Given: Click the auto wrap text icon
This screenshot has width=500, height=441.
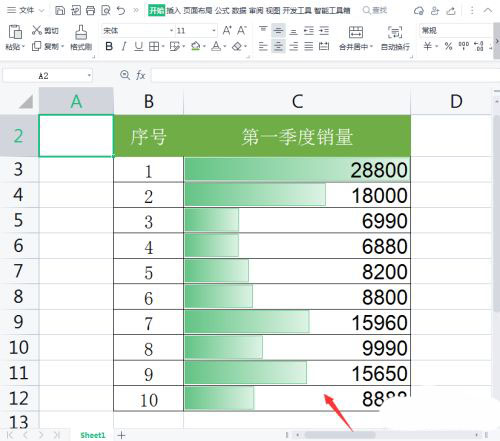Looking at the screenshot, I should point(395,32).
